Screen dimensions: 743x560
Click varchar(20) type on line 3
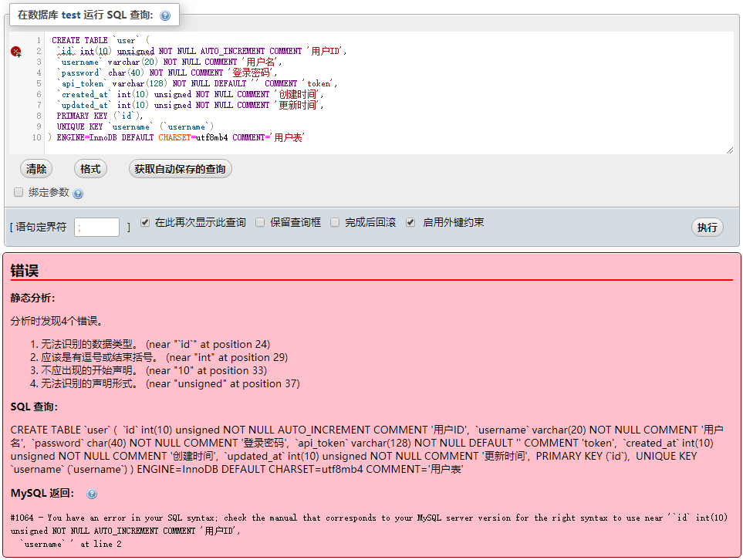point(133,62)
